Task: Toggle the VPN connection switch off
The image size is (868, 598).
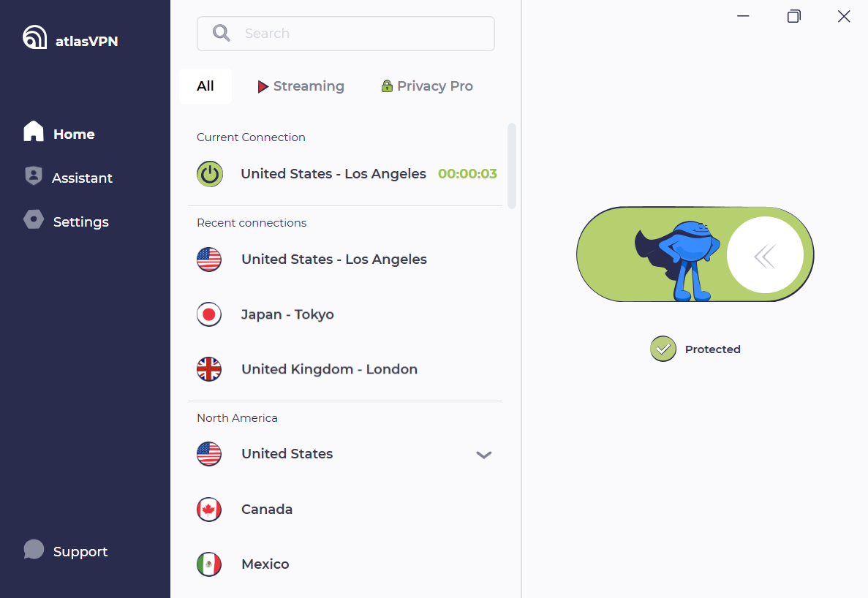Action: (695, 254)
